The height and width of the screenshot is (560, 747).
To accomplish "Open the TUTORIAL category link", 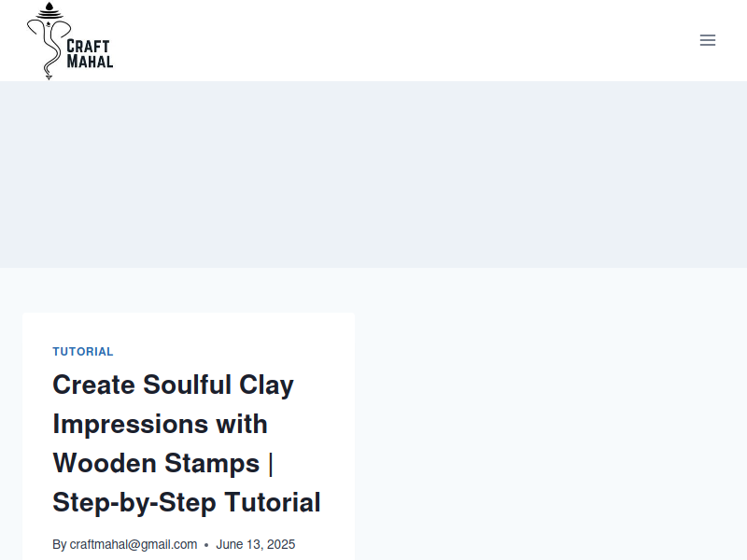I will point(83,352).
